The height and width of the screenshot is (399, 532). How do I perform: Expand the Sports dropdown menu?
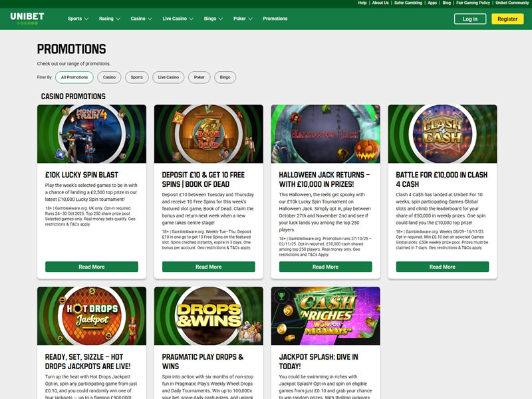78,19
